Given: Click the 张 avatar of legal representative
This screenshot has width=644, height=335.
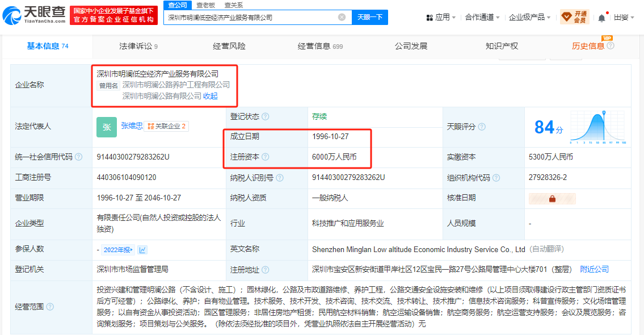Looking at the screenshot, I should pyautogui.click(x=107, y=127).
